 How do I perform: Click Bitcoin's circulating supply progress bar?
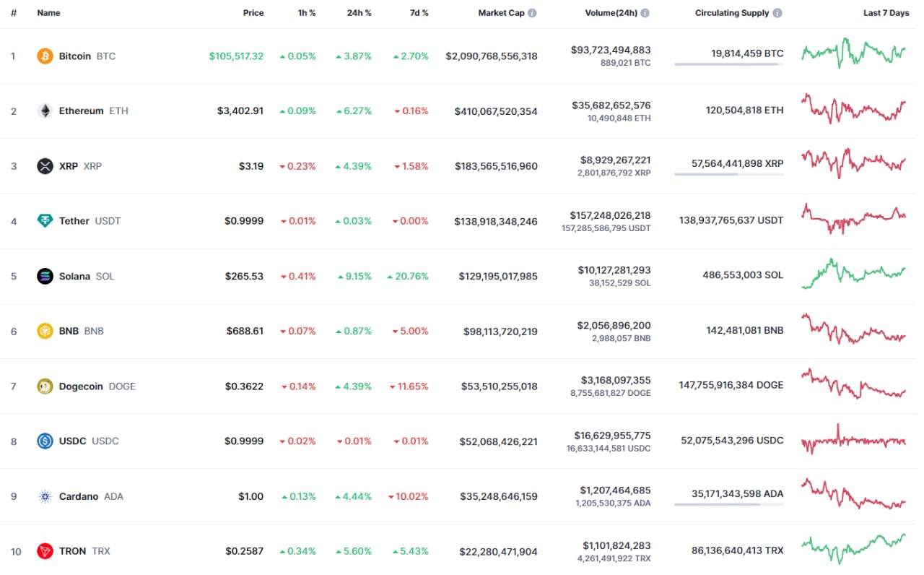click(x=728, y=64)
